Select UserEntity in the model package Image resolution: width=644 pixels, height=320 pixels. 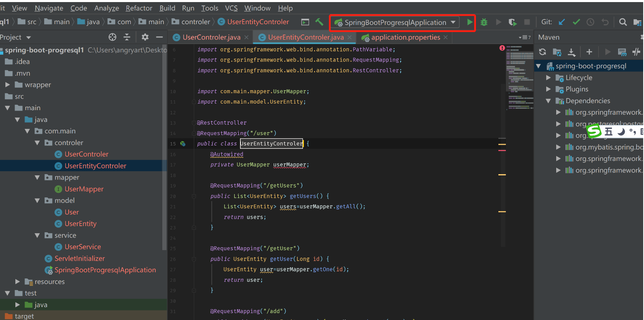click(x=80, y=224)
